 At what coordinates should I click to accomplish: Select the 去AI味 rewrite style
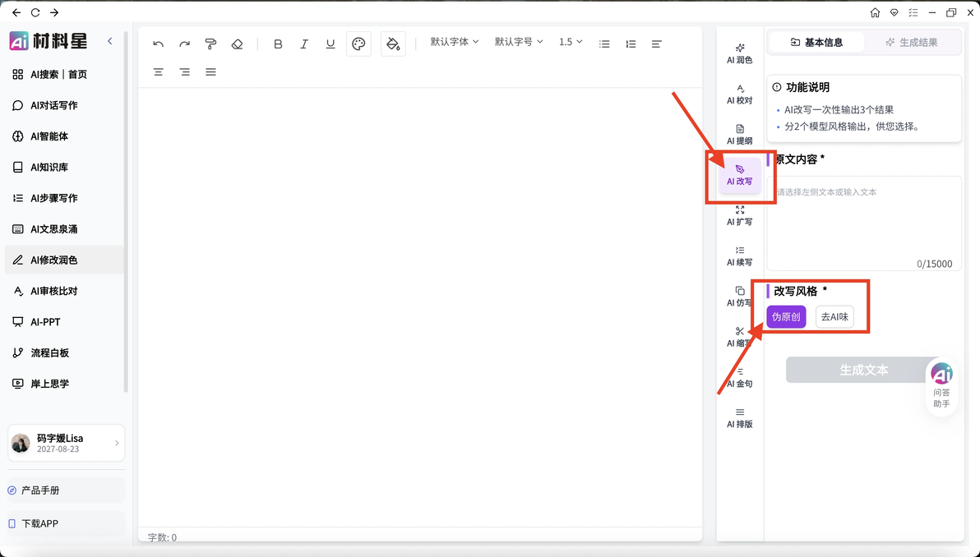click(834, 316)
